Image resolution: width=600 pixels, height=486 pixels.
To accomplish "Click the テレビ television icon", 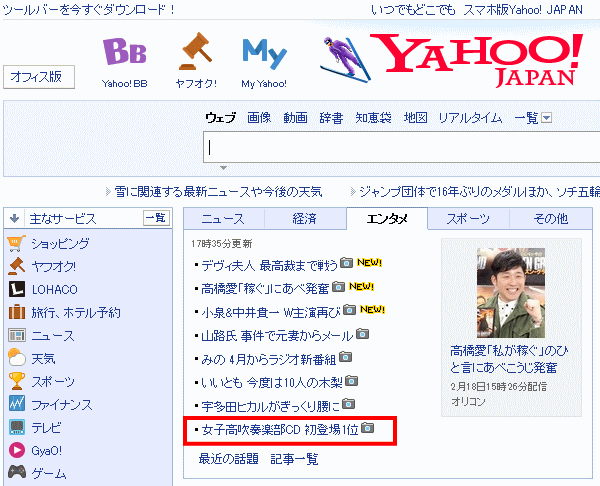I will pos(17,427).
